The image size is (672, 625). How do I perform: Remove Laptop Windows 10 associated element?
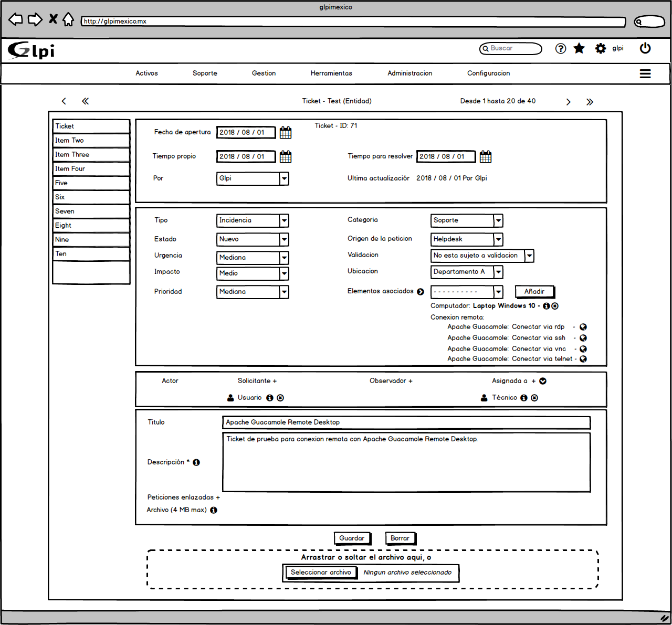pyautogui.click(x=555, y=306)
